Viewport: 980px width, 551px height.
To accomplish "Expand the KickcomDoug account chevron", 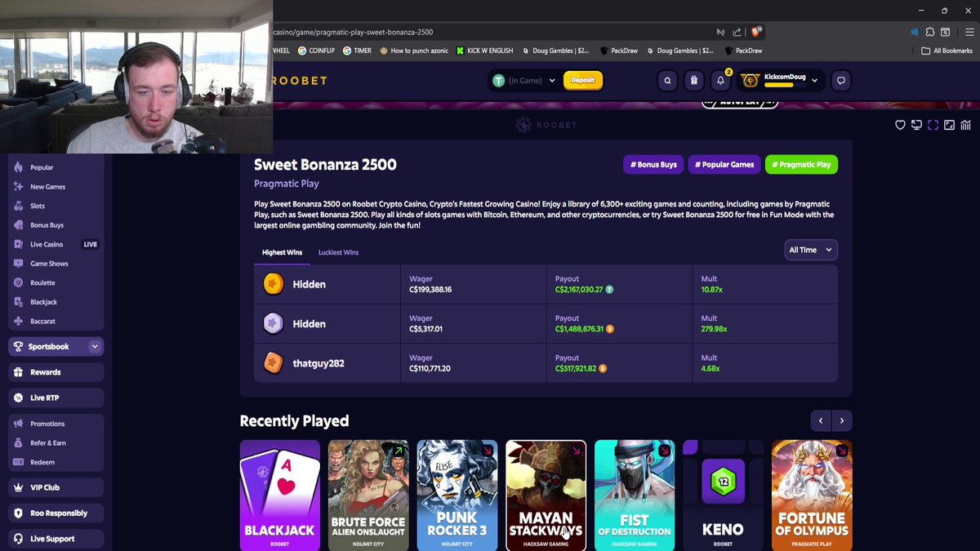I will (814, 81).
